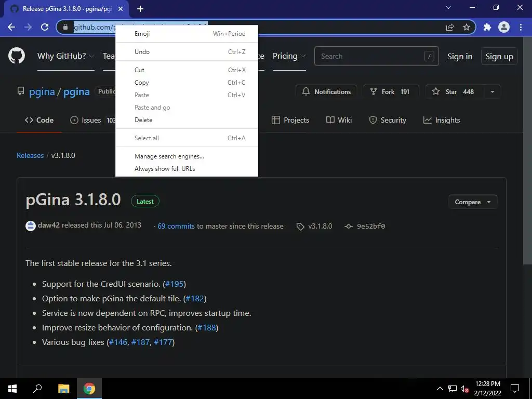Click the daw42 avatar image

[31, 225]
